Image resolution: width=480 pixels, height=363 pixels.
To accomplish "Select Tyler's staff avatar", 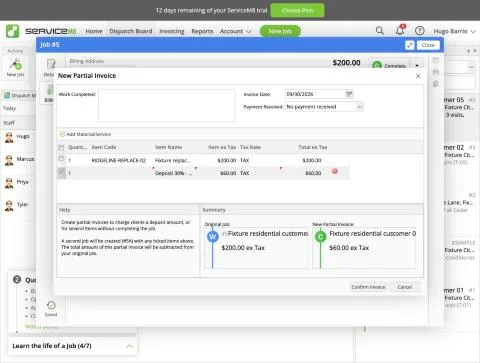I will point(9,205).
